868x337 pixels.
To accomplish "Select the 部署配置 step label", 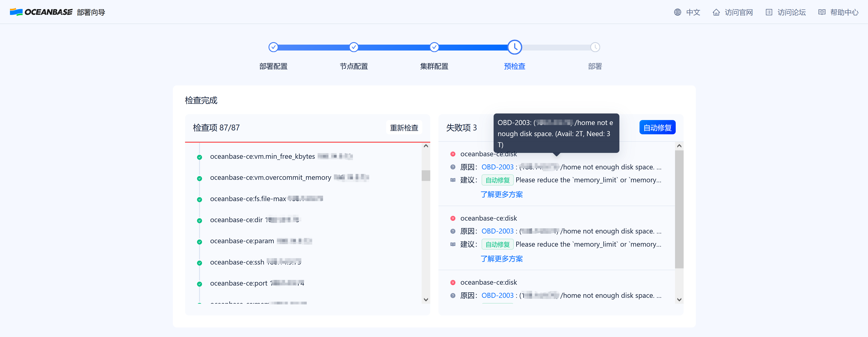I will tap(273, 66).
